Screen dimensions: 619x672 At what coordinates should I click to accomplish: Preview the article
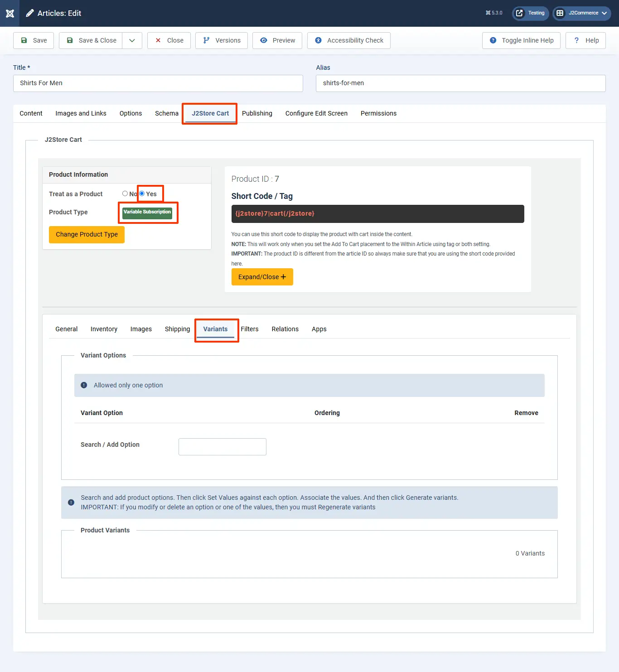[x=277, y=40]
